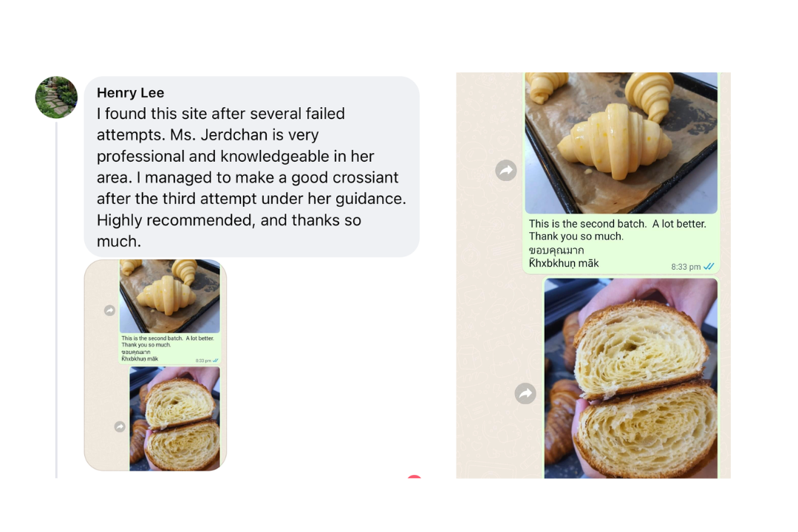Click small cross-section image inside attachment

[x=174, y=418]
